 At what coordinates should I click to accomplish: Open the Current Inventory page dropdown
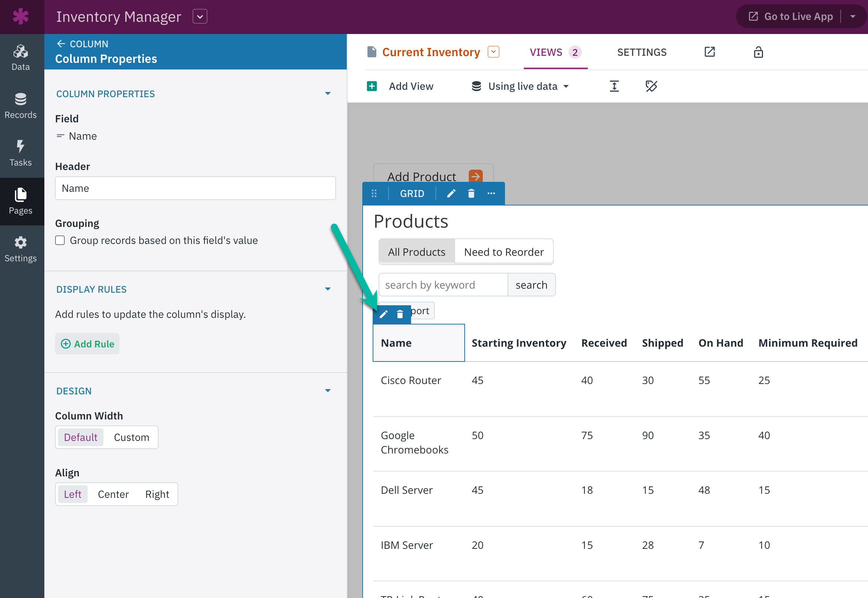click(x=493, y=52)
